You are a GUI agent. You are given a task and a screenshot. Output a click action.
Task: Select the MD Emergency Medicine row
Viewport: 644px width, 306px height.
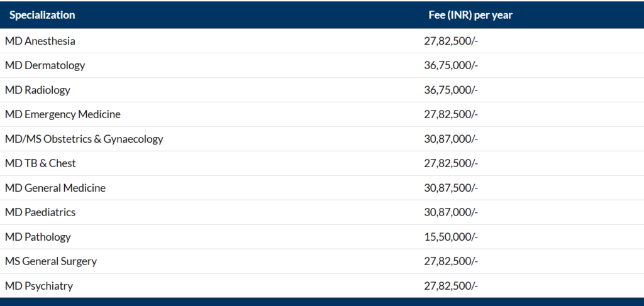click(x=322, y=114)
